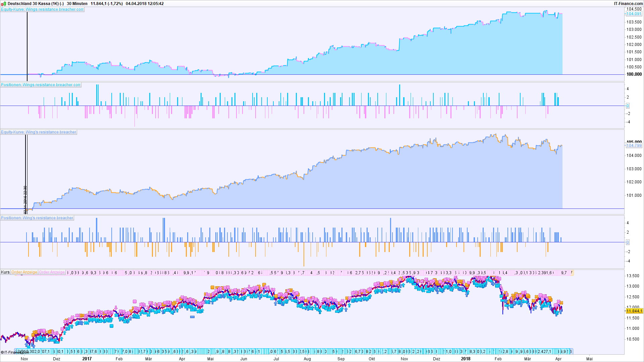Image resolution: width=644 pixels, height=362 pixels.
Task: Toggle the Positionen: Wings resistance breacher corr panel
Action: (41, 85)
